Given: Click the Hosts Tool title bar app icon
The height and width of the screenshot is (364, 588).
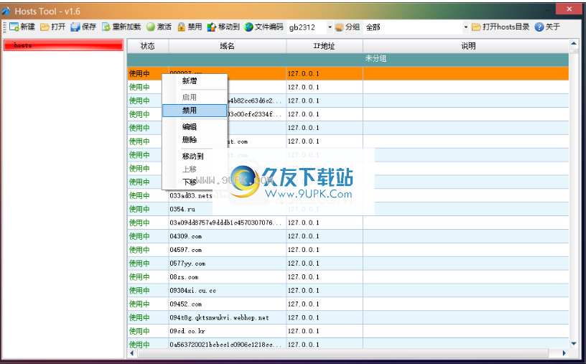Looking at the screenshot, I should point(6,11).
